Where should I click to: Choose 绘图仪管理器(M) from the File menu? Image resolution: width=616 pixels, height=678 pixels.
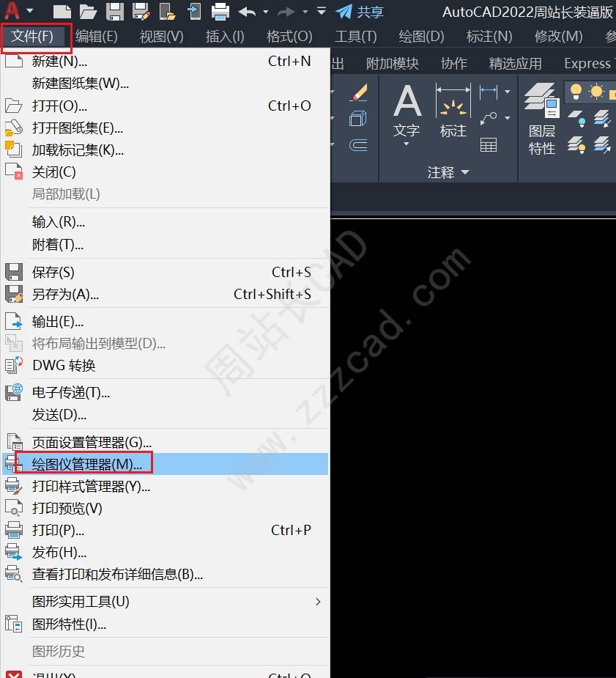86,464
